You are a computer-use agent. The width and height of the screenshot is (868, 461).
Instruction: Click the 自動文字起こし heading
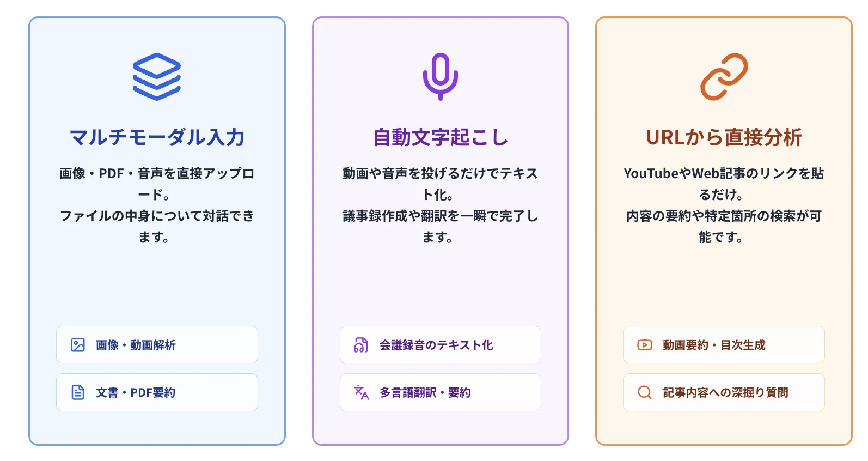point(439,137)
